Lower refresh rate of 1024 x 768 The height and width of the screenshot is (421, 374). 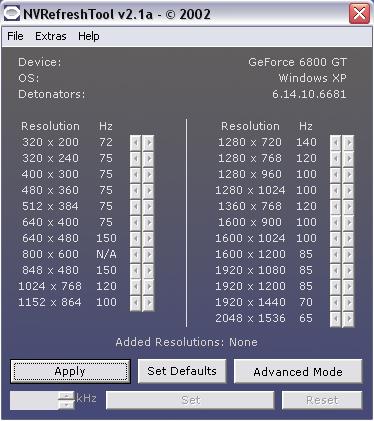(135, 287)
